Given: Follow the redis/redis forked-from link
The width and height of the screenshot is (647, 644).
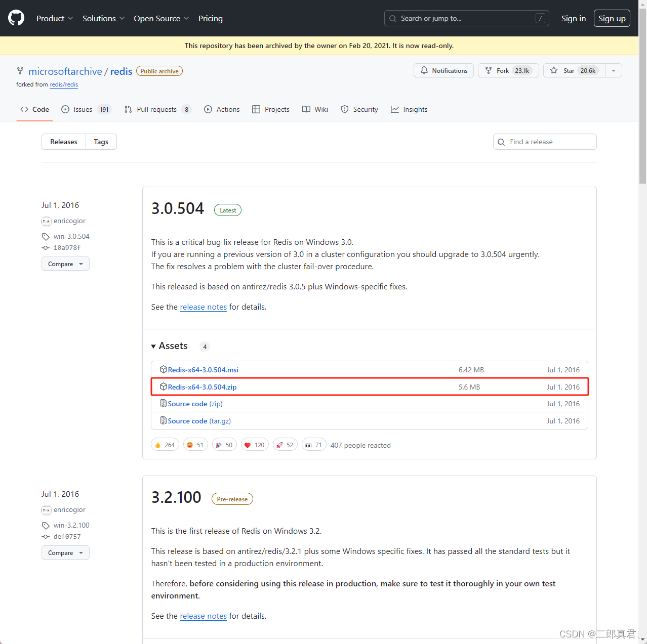Looking at the screenshot, I should (64, 84).
